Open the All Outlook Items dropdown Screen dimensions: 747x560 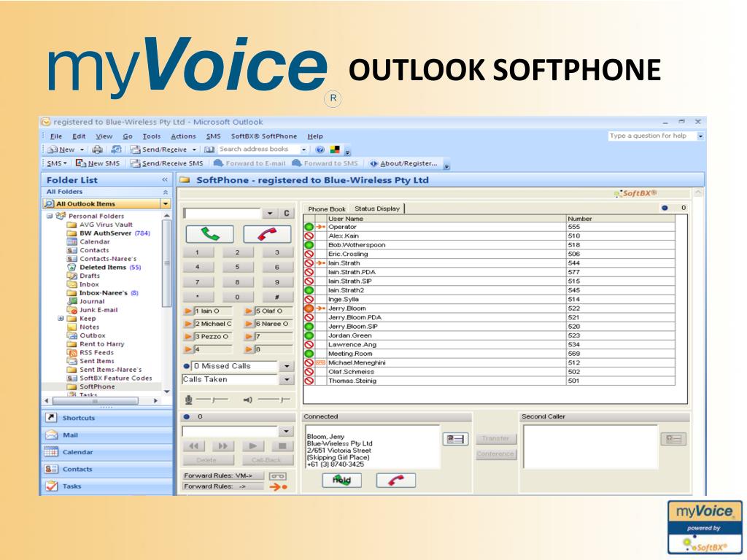166,204
